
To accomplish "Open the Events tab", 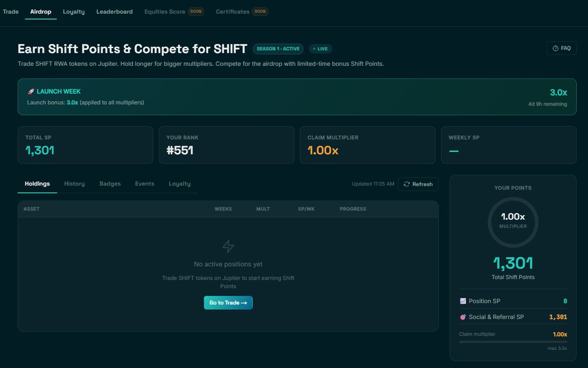I will coord(145,184).
